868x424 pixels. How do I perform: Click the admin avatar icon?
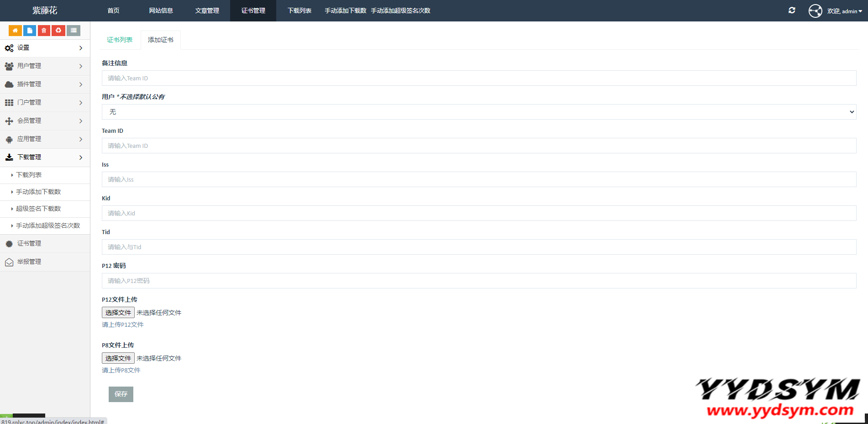tap(815, 11)
